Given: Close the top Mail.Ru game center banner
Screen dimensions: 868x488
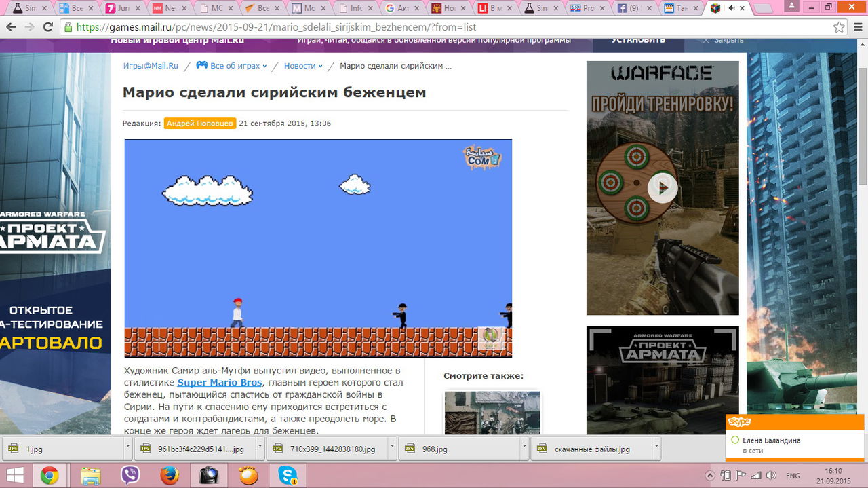Looking at the screenshot, I should (723, 40).
